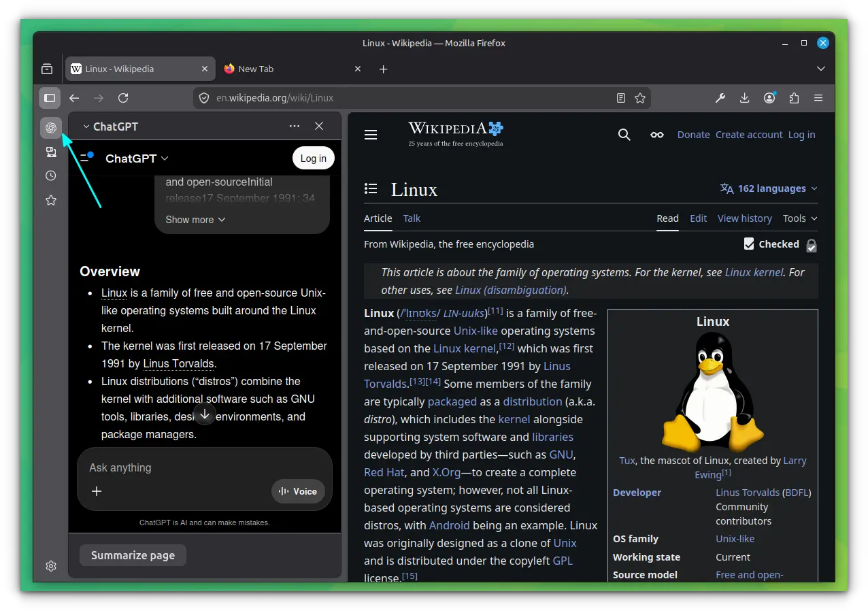
Task: Open the Larry Ewing link
Action: coord(750,467)
